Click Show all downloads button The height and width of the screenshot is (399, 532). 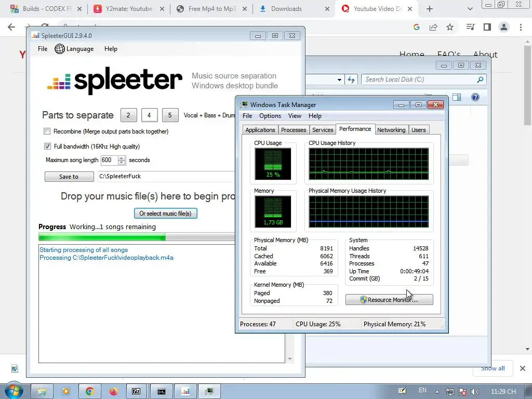(x=493, y=368)
